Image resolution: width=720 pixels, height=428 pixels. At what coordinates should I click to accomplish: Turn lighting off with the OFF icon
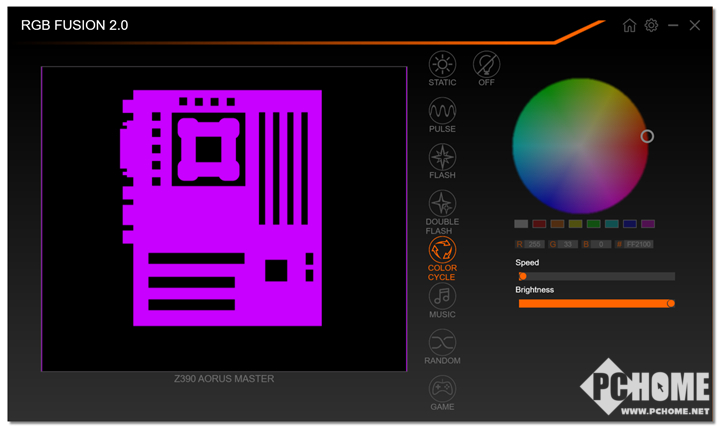(486, 65)
